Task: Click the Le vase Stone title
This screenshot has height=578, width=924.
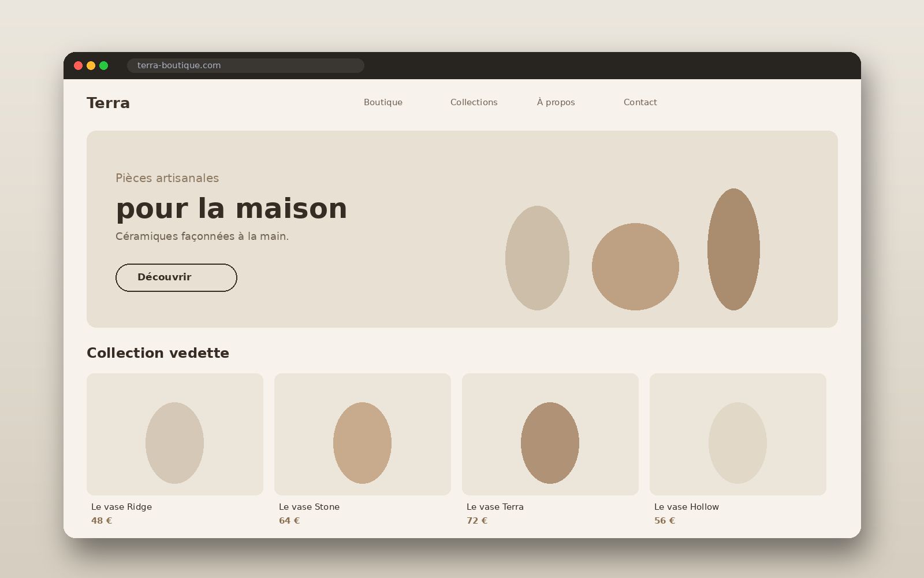Action: pos(309,507)
